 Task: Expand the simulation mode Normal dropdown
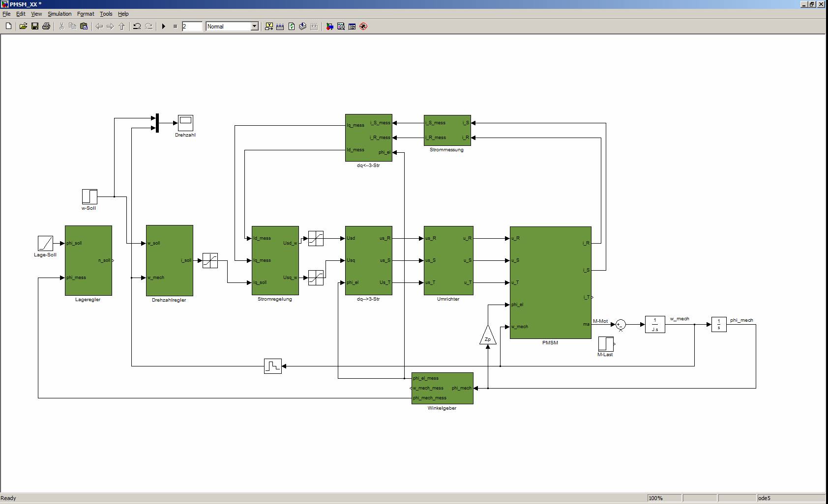254,27
